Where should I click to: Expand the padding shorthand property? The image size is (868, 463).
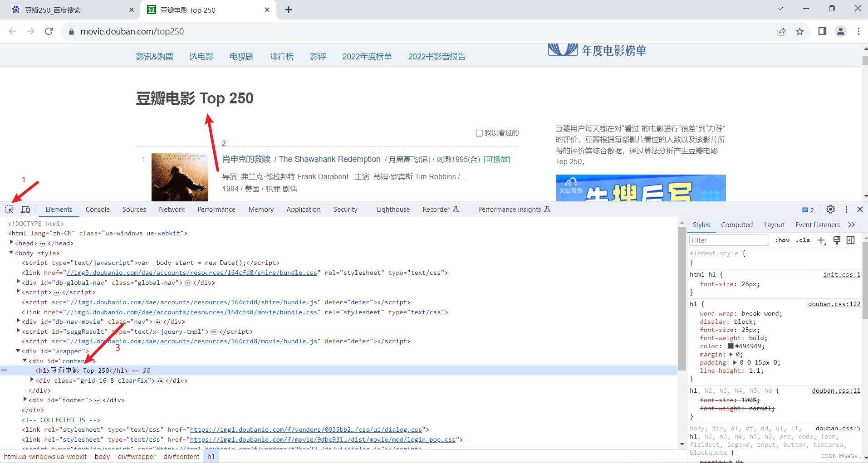click(x=735, y=363)
